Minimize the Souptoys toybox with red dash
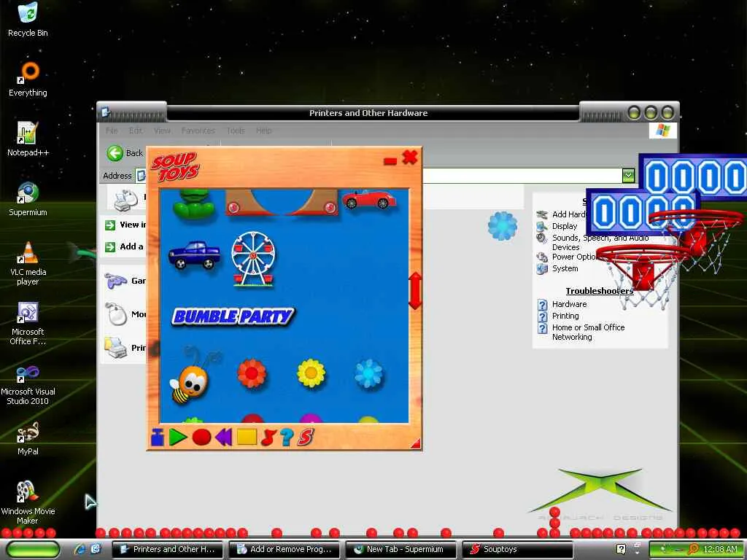Screen dimensions: 747x560 (390, 161)
